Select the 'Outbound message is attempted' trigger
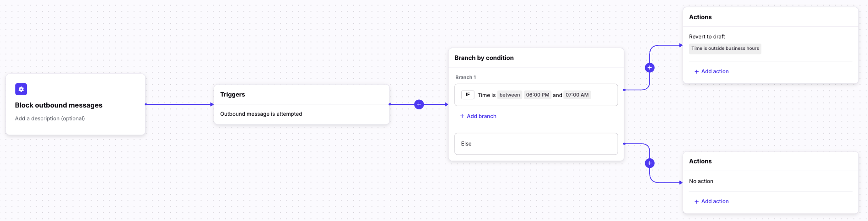The image size is (868, 221). 261,114
